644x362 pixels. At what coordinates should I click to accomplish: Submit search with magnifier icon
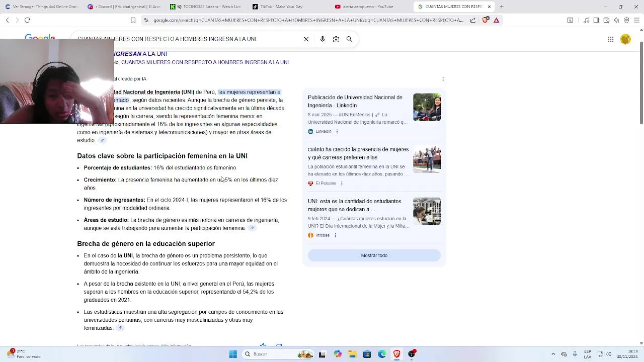(349, 39)
